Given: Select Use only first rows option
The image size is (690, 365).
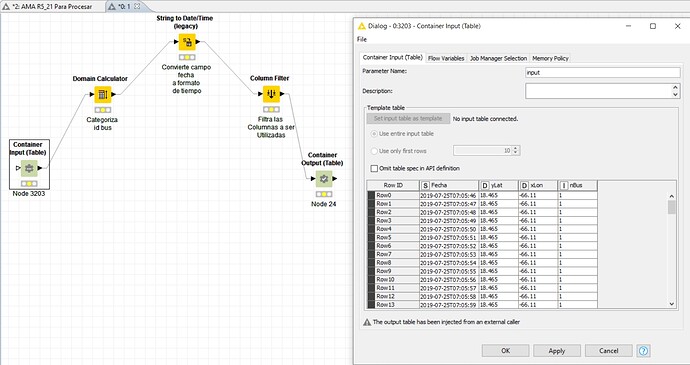Looking at the screenshot, I should [374, 151].
